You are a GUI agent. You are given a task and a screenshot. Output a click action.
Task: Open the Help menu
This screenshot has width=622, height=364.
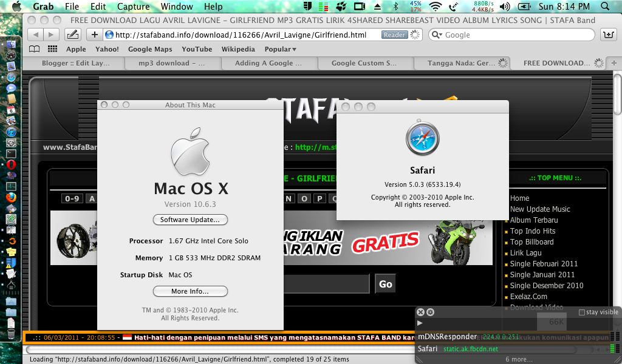(213, 6)
